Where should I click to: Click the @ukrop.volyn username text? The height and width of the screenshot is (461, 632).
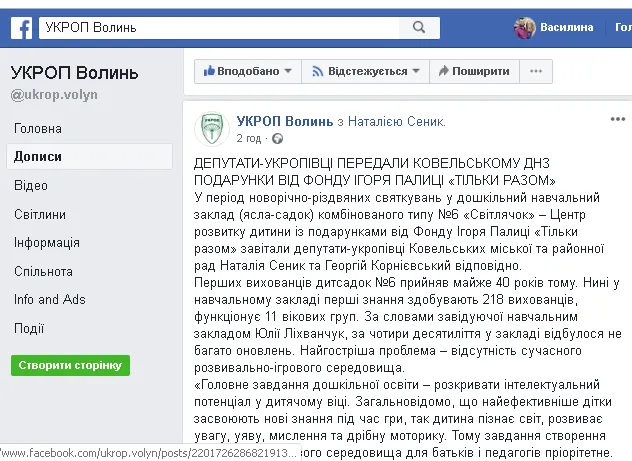(54, 95)
